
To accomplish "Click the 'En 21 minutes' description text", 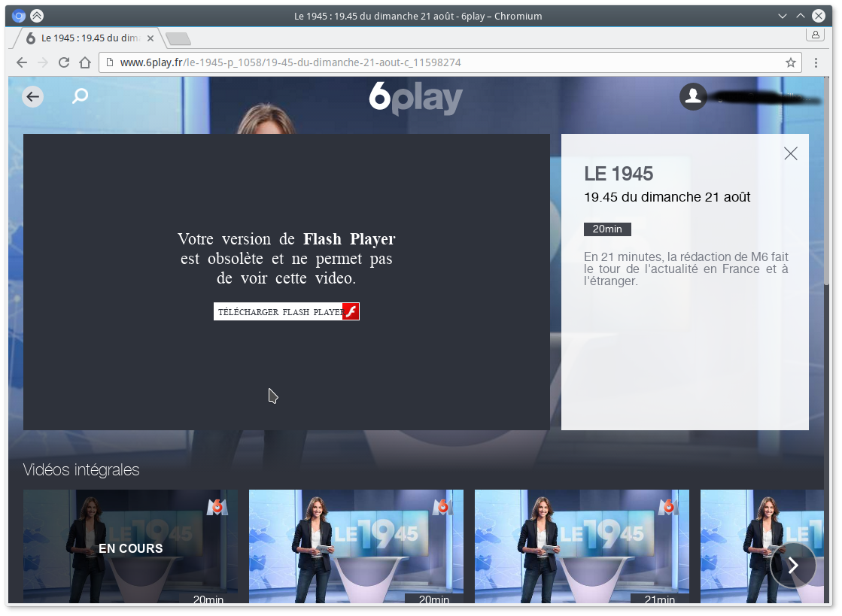I will click(x=686, y=269).
